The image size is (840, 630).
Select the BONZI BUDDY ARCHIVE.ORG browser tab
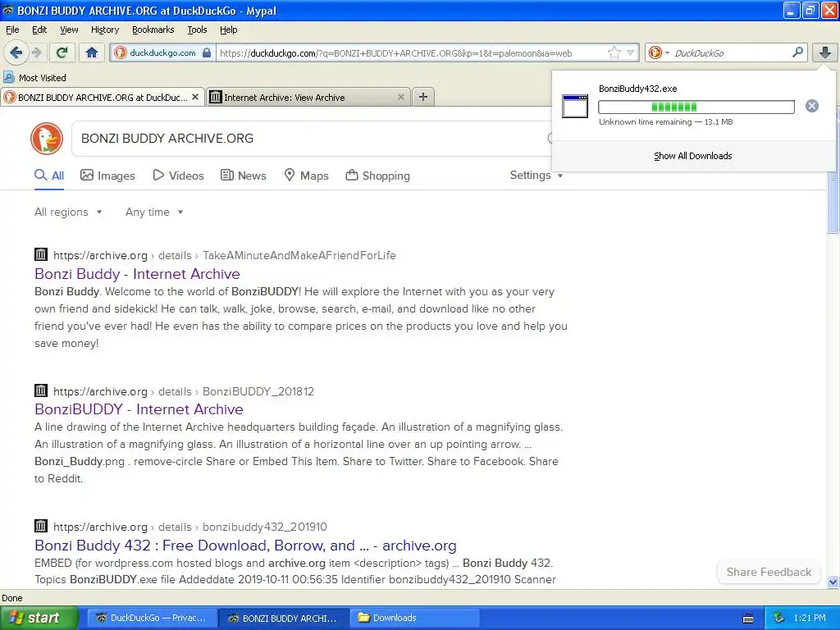(x=102, y=97)
